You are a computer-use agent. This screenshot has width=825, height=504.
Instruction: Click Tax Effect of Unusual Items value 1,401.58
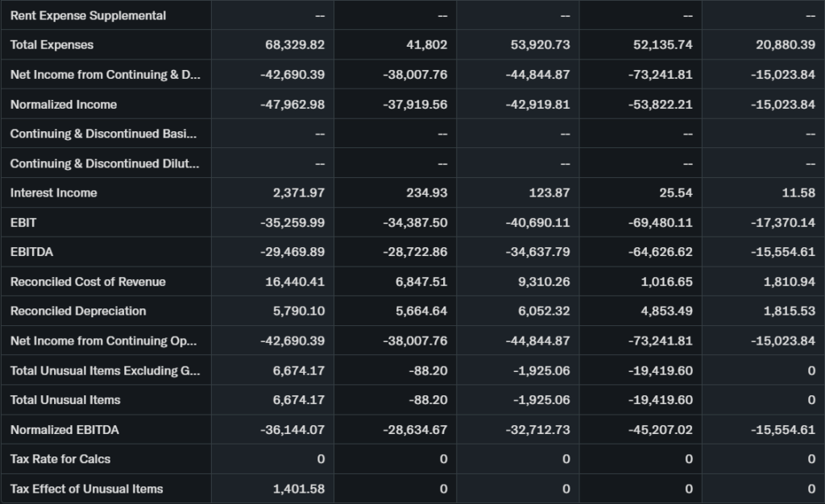point(298,489)
